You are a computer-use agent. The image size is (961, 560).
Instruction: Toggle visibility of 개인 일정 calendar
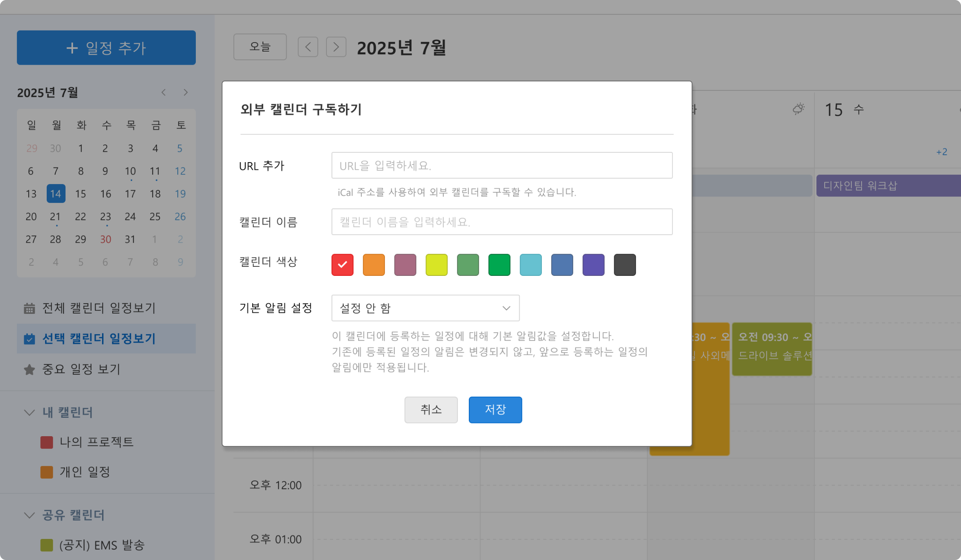pos(47,472)
